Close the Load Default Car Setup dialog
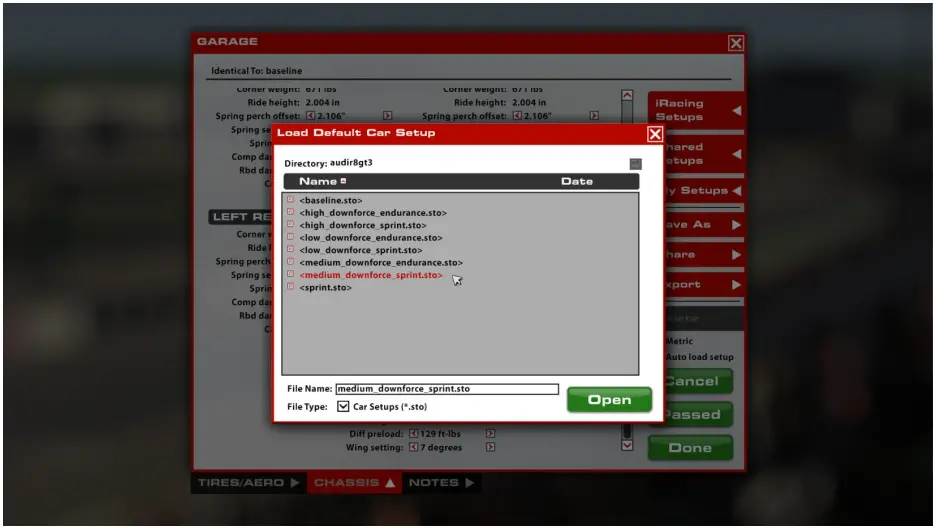 (655, 134)
